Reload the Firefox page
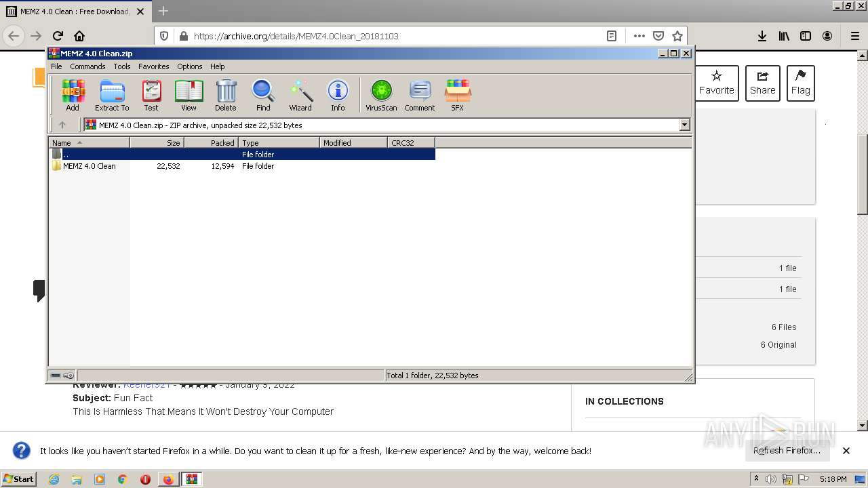 coord(58,36)
